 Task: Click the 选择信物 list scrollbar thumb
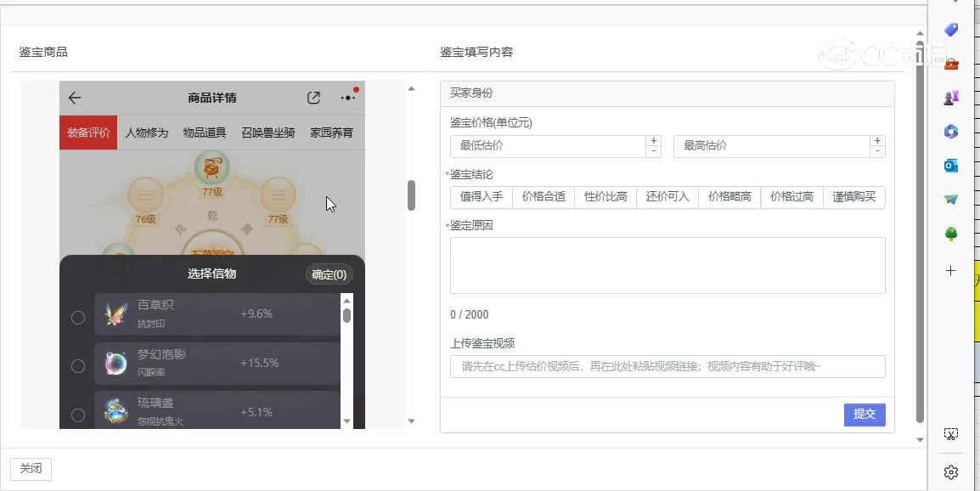(346, 314)
